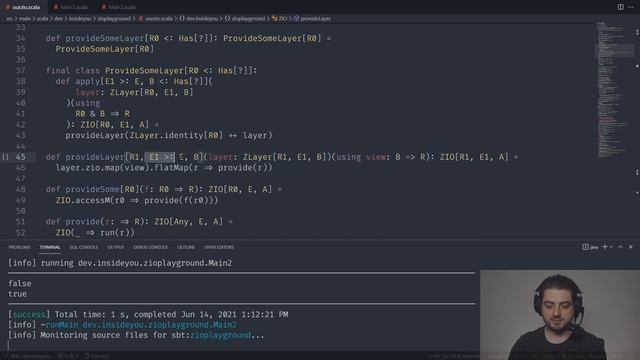Click the 'main' breadcrumb segment
Image resolution: width=640 pixels, height=360 pixels.
(x=24, y=18)
